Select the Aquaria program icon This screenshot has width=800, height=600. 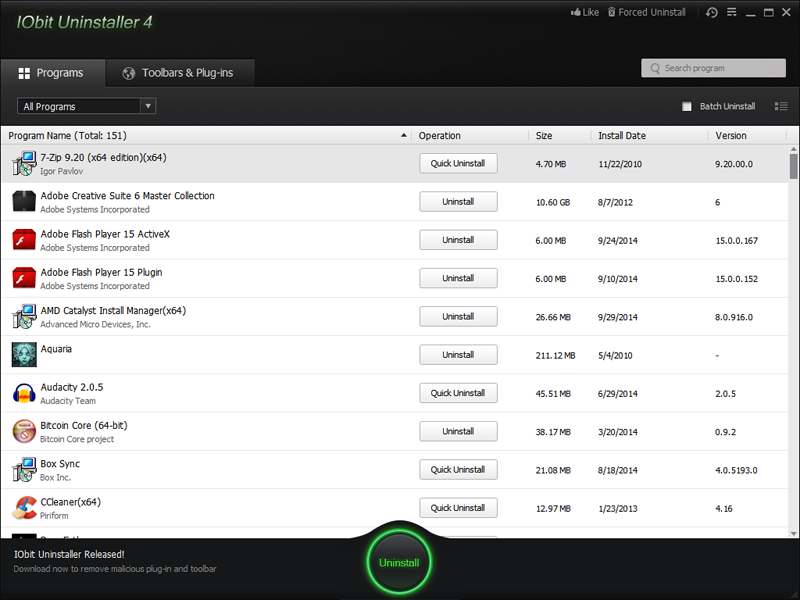[x=24, y=355]
